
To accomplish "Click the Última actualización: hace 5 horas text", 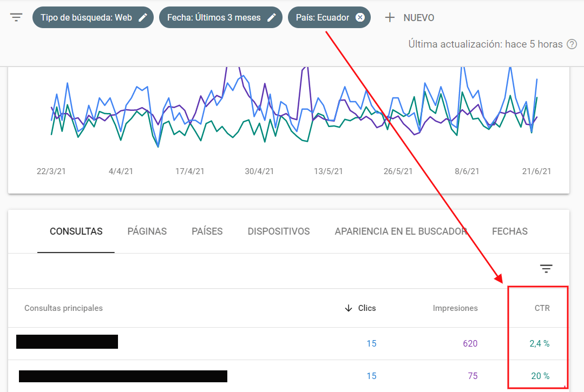I will pos(485,44).
